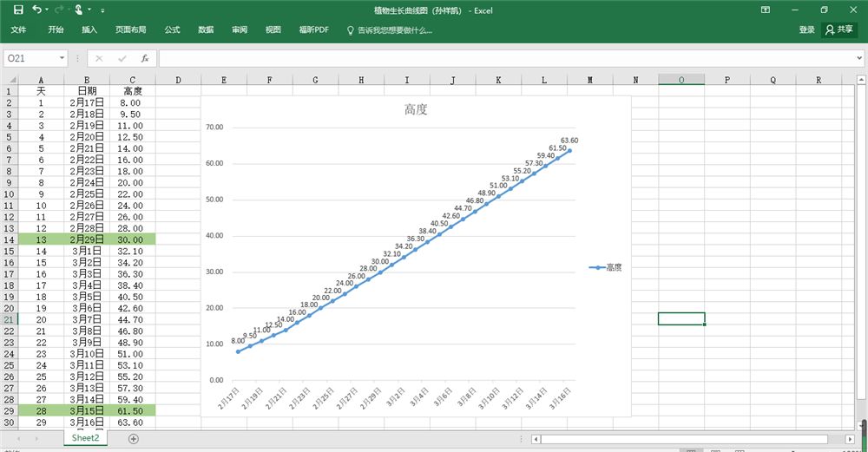The width and height of the screenshot is (868, 452).
Task: Select column C header
Action: pos(132,80)
